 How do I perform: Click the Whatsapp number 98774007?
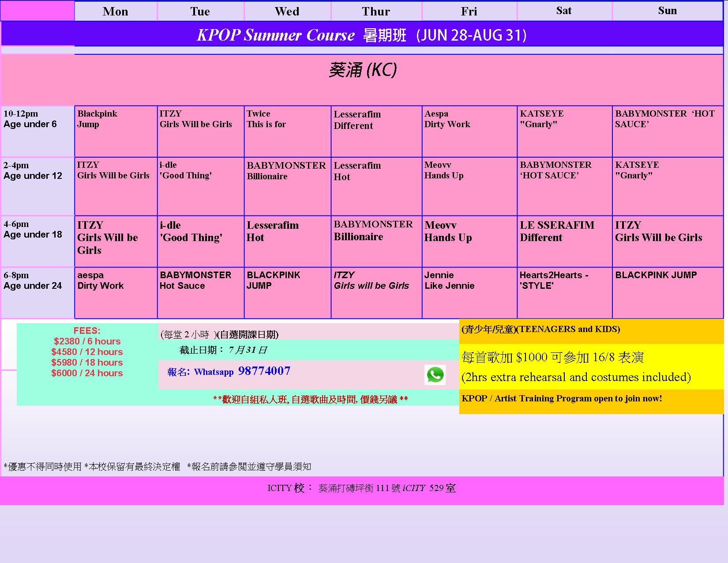point(264,371)
